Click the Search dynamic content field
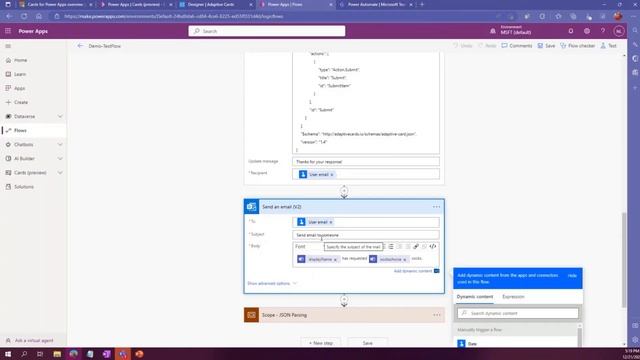Image resolution: width=640 pixels, height=360 pixels. click(518, 313)
